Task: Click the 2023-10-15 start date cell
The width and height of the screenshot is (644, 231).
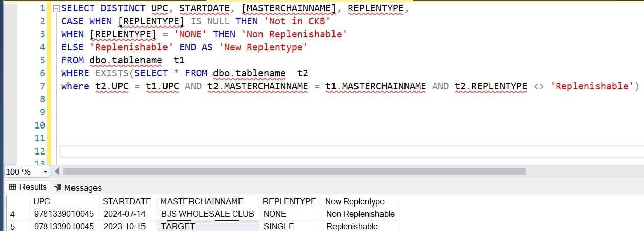Action: point(128,226)
